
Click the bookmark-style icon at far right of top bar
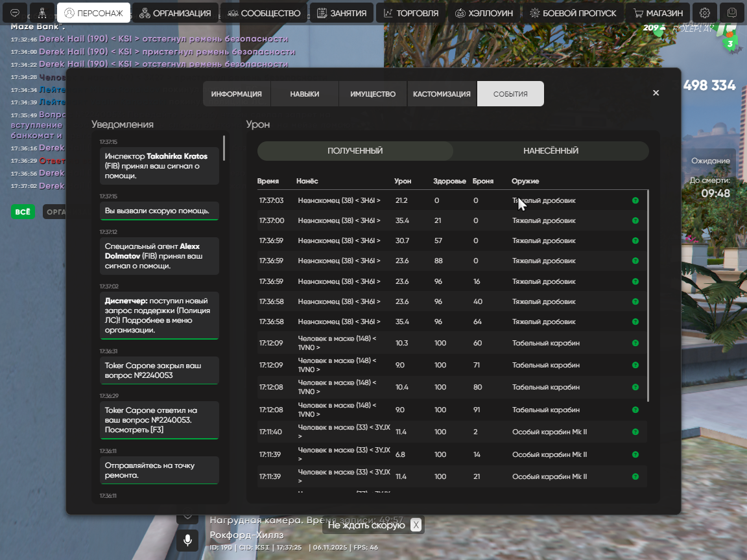pyautogui.click(x=732, y=13)
